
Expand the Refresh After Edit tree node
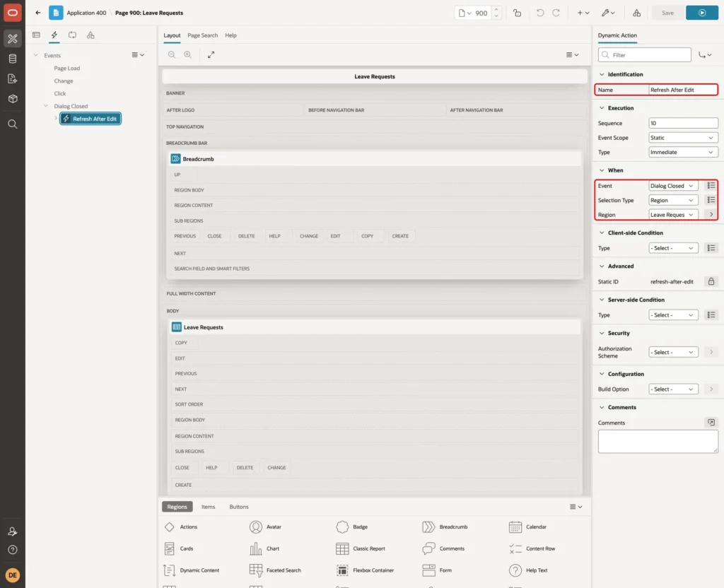[55, 119]
